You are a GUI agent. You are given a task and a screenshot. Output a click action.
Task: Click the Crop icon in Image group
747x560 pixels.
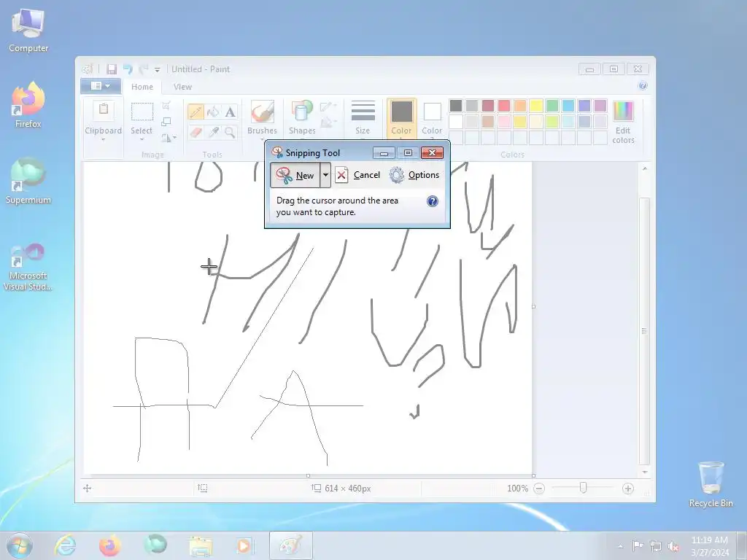click(x=166, y=106)
